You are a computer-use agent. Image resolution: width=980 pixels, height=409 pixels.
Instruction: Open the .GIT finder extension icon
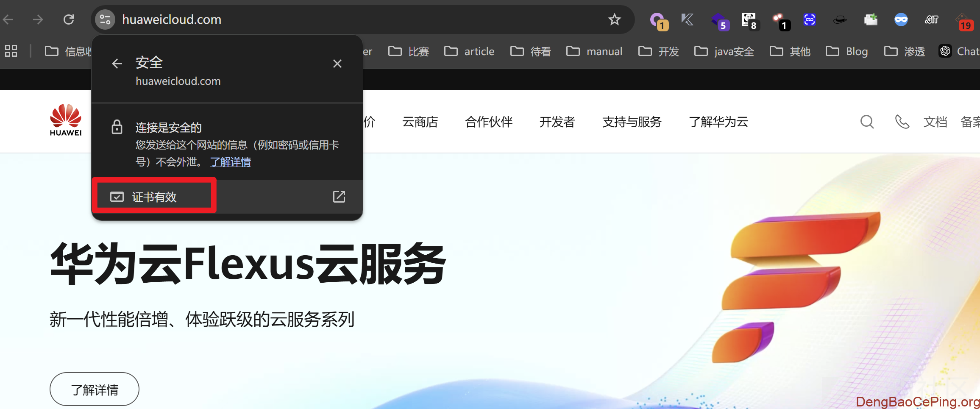point(931,19)
